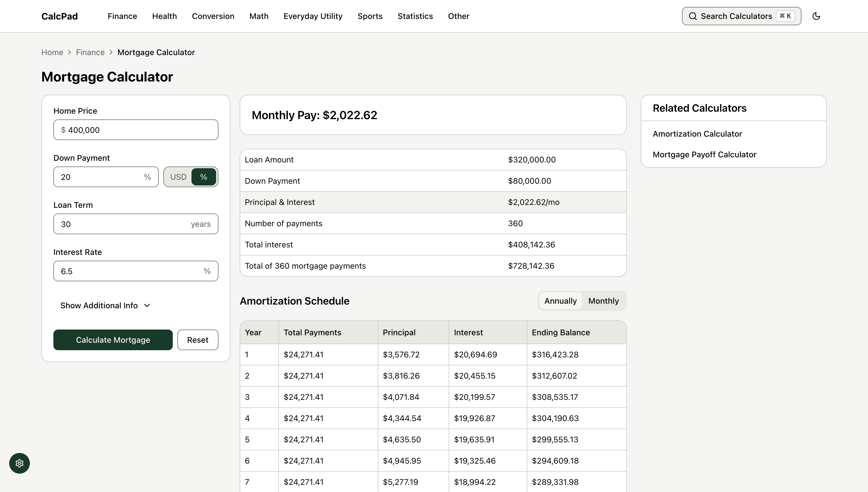
Task: Toggle dark mode moon icon
Action: tap(816, 16)
